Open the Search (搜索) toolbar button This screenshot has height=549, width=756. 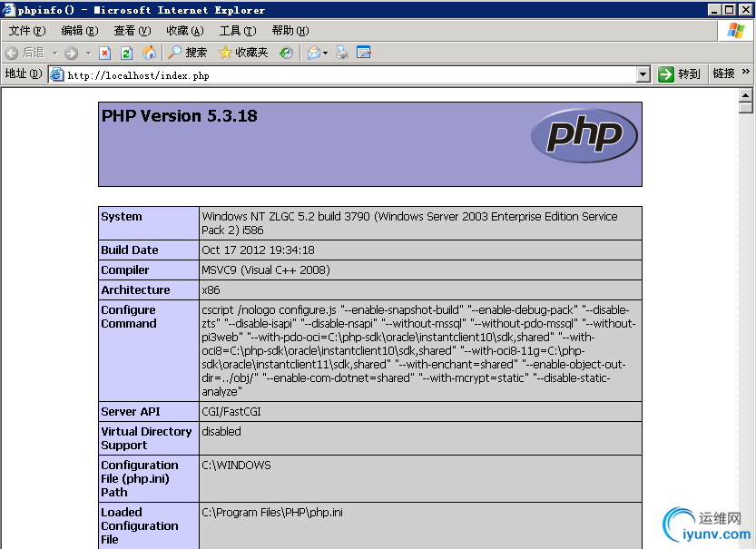188,53
